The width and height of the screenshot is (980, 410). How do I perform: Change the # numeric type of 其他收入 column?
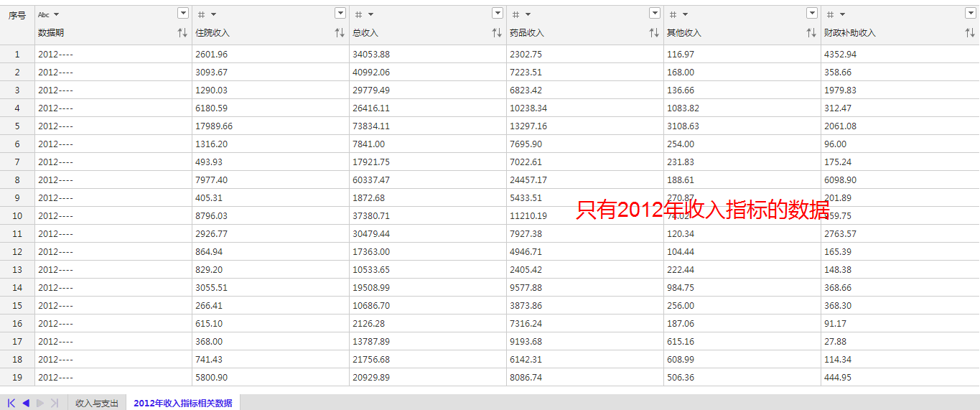[x=678, y=14]
